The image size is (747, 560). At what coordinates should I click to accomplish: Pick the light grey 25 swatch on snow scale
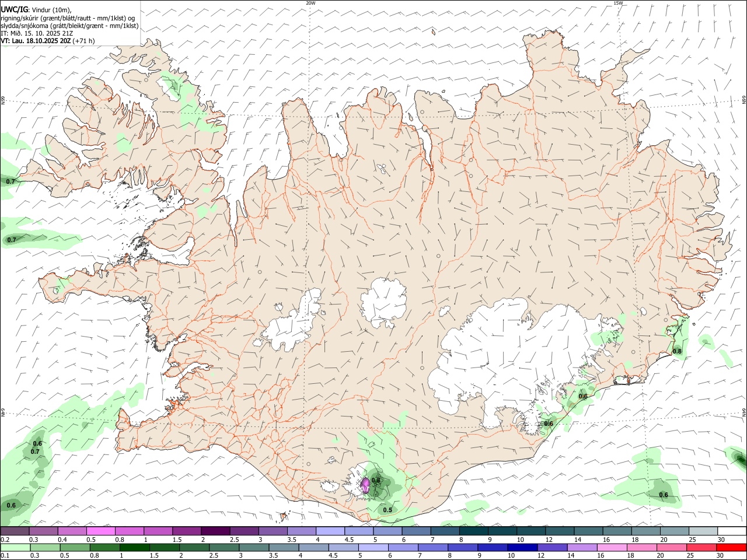pyautogui.click(x=703, y=531)
